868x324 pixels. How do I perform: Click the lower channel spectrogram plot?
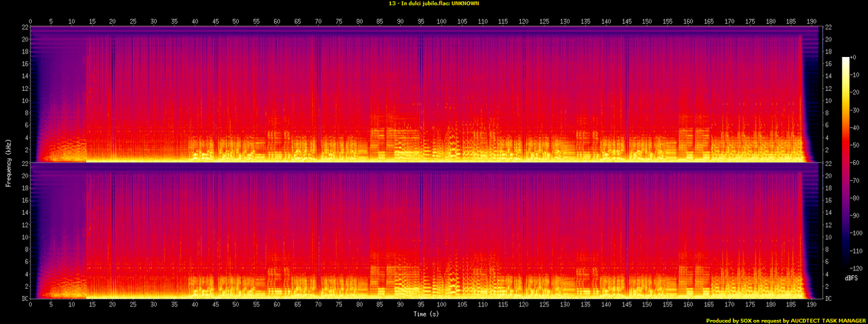(x=426, y=231)
